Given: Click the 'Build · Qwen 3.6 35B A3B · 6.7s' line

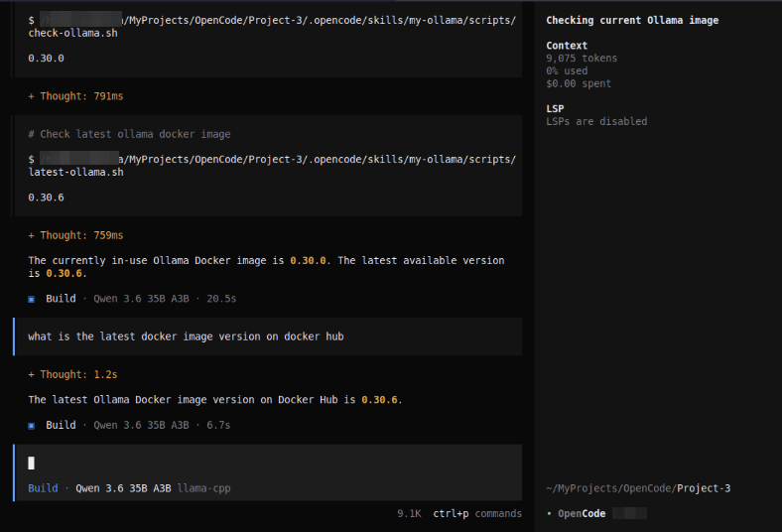Looking at the screenshot, I should click(x=129, y=425).
